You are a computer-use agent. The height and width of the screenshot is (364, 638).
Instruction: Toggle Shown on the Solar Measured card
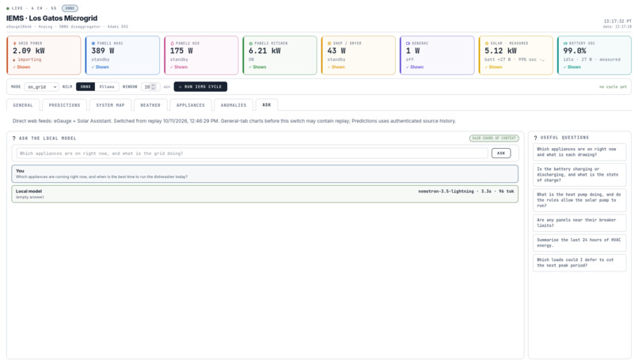tap(494, 67)
